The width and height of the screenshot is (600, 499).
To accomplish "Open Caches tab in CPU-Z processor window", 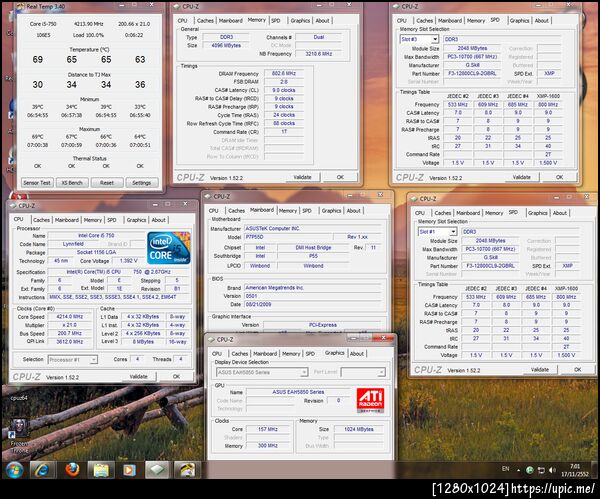I will pyautogui.click(x=41, y=220).
